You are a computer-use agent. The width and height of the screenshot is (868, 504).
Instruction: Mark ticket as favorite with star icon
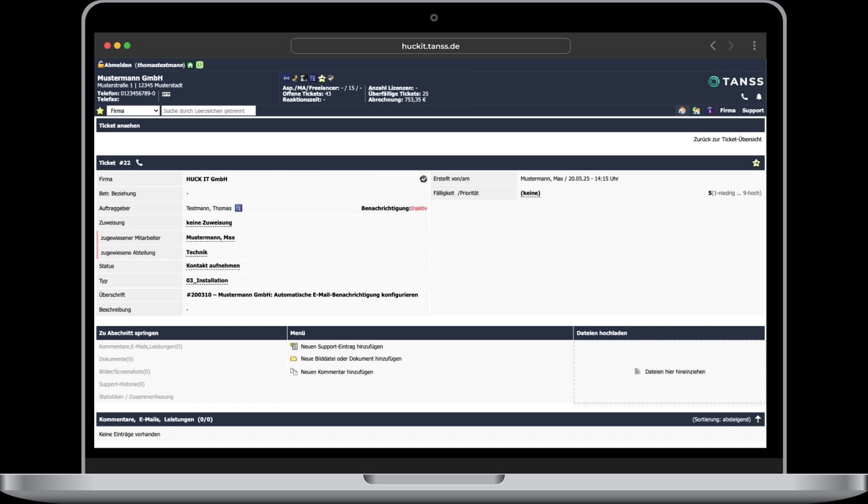[756, 163]
